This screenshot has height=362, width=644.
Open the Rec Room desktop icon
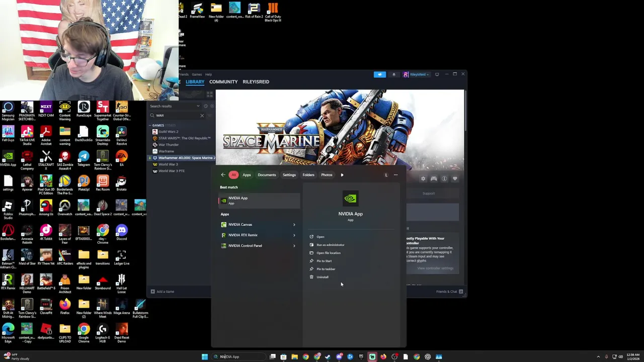click(103, 184)
